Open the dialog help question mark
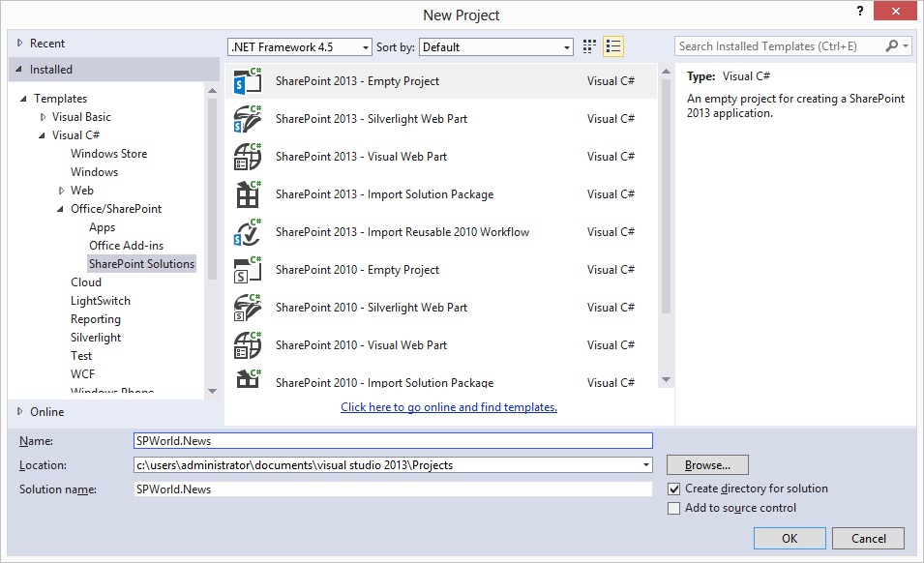This screenshot has width=924, height=563. pos(860,12)
